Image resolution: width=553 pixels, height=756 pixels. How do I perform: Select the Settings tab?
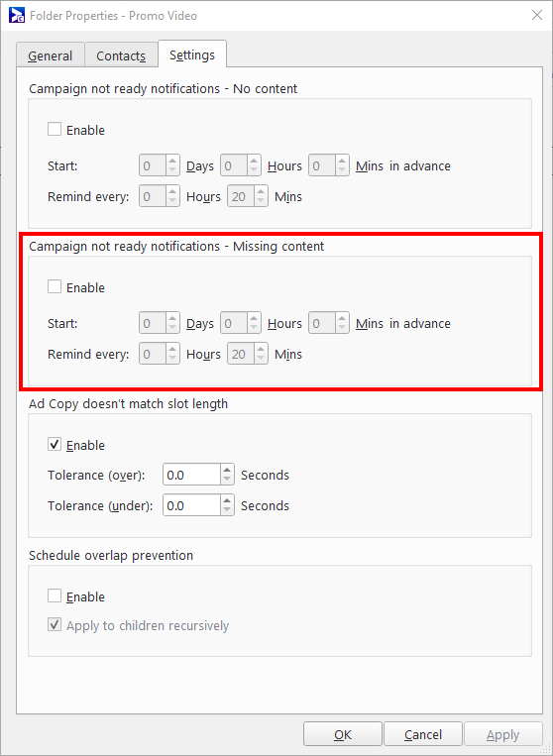[192, 54]
